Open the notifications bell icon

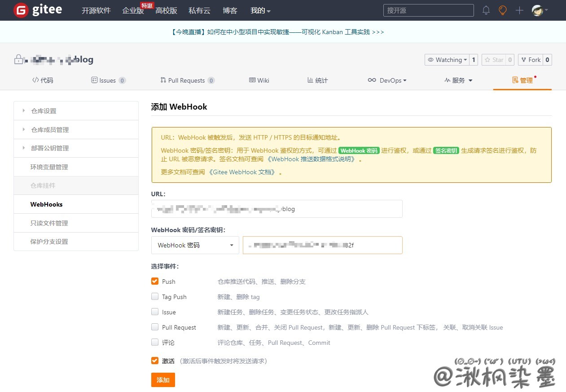[x=486, y=10]
